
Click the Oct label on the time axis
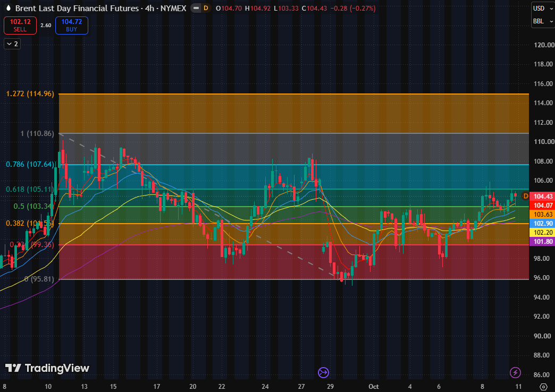pos(373,386)
